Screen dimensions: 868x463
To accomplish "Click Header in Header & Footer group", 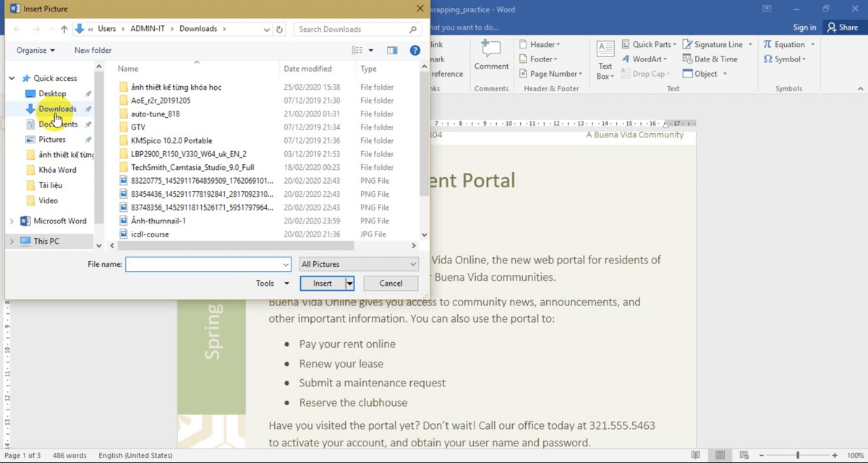I will 540,44.
